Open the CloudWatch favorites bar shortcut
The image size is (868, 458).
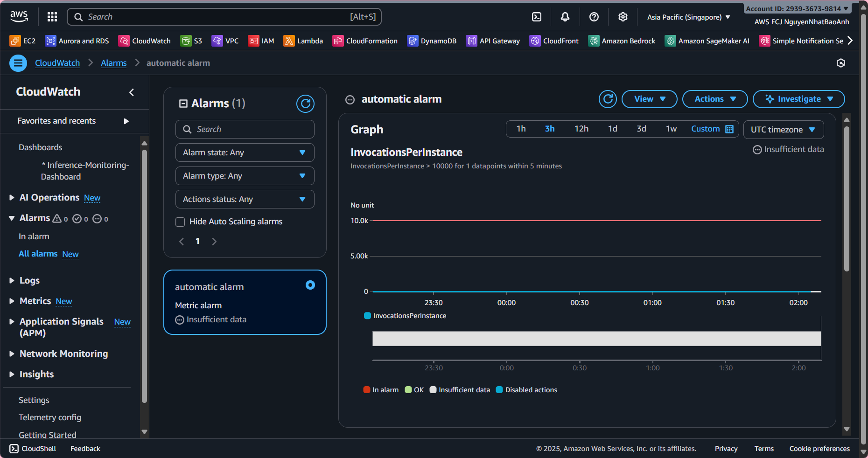pyautogui.click(x=145, y=41)
